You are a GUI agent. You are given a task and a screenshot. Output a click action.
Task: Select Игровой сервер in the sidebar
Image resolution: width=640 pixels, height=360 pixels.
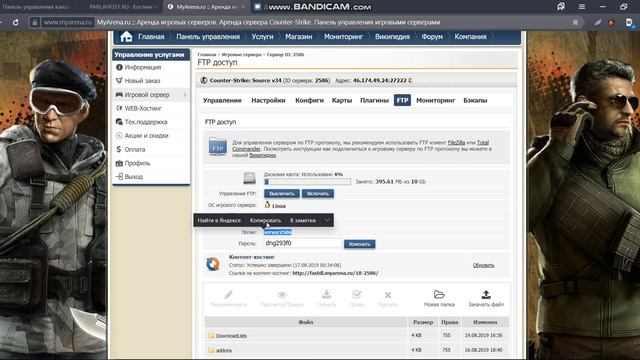click(x=147, y=95)
